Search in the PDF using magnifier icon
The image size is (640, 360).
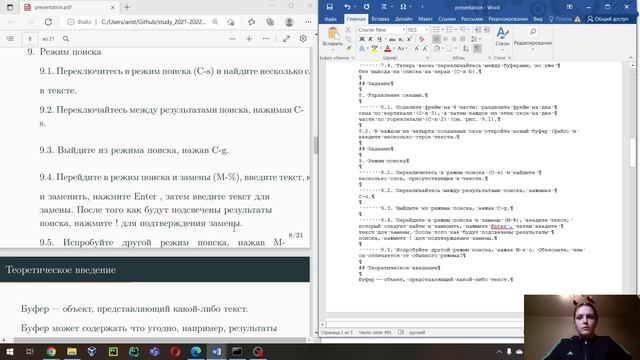(x=66, y=39)
